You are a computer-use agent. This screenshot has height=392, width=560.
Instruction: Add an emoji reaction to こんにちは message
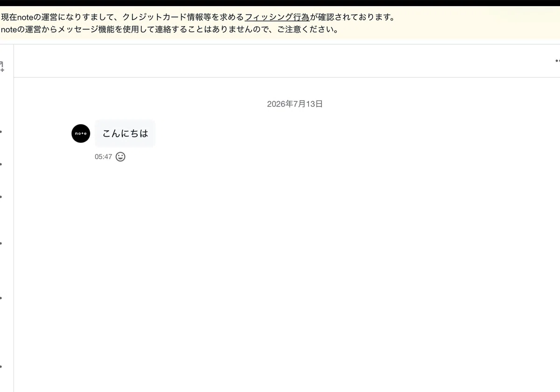(120, 157)
